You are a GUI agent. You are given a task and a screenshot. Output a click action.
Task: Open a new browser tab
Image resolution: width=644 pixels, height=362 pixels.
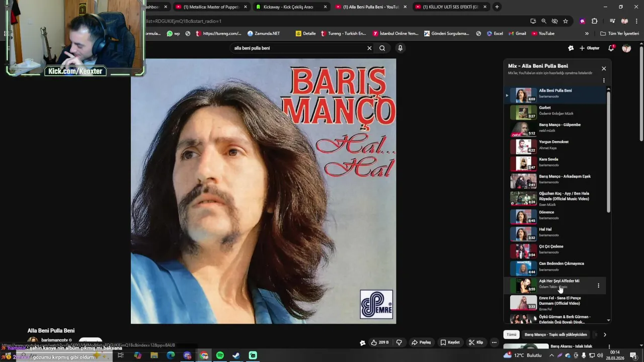(x=497, y=7)
